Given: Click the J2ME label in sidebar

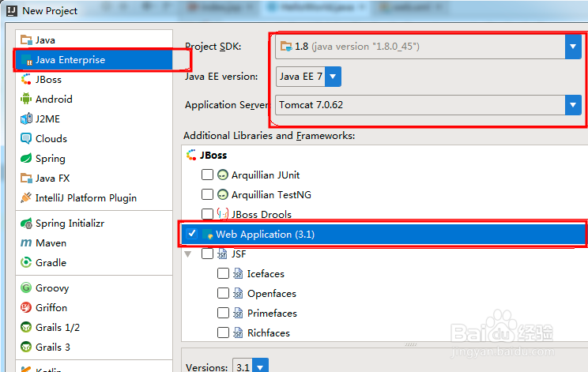Looking at the screenshot, I should pos(47,118).
